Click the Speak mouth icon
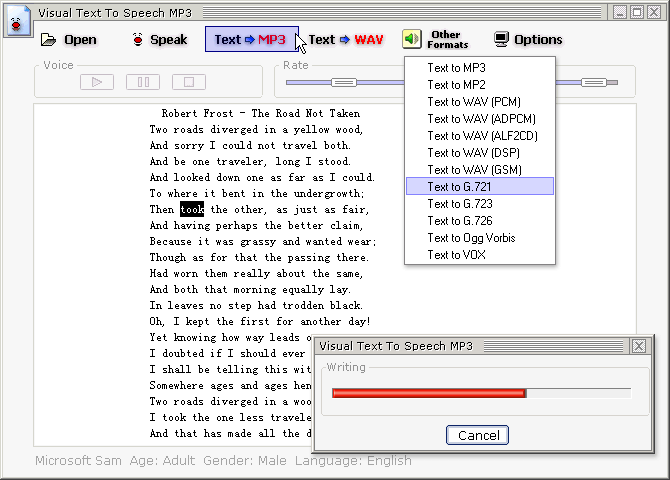 click(138, 39)
